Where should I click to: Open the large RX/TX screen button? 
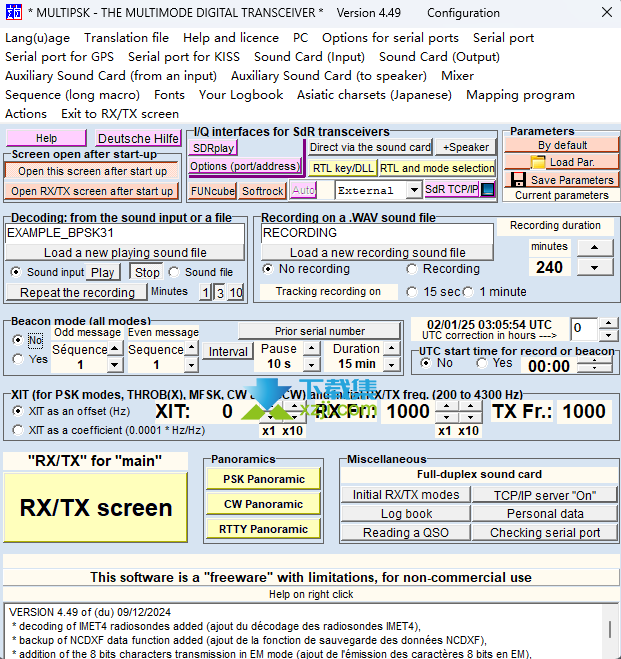tap(95, 507)
